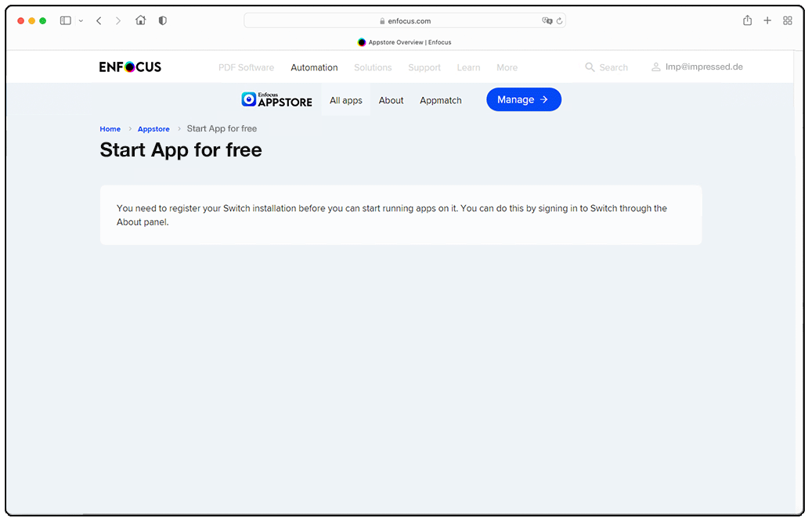Screen dimensions: 812x522
Task: Focus the enfocus.com address bar
Action: [405, 20]
